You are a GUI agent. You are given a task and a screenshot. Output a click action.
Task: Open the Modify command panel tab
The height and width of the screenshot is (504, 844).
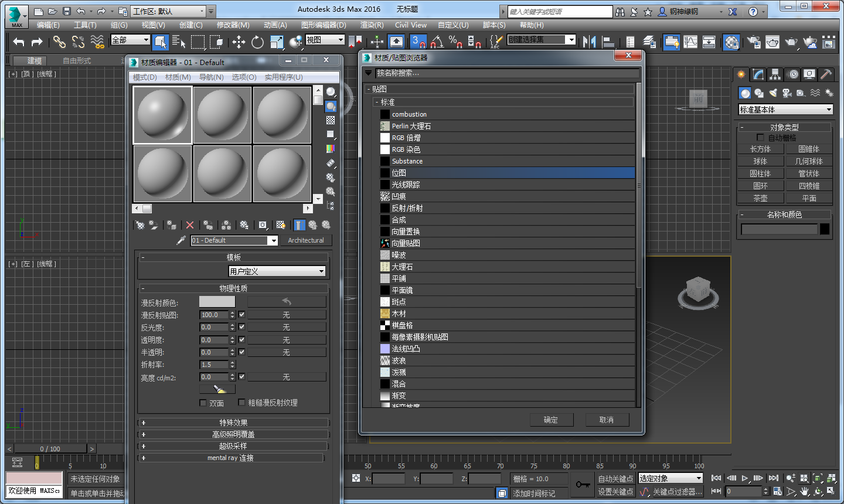click(758, 74)
